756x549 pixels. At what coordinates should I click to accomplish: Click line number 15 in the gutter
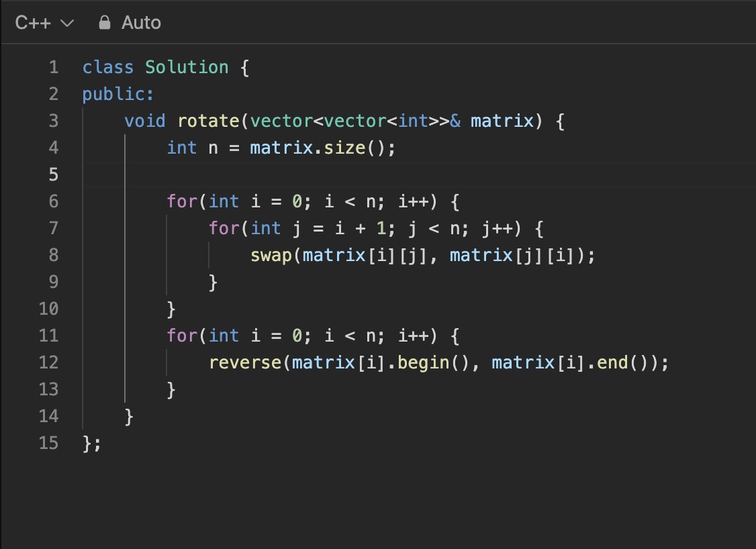[49, 443]
